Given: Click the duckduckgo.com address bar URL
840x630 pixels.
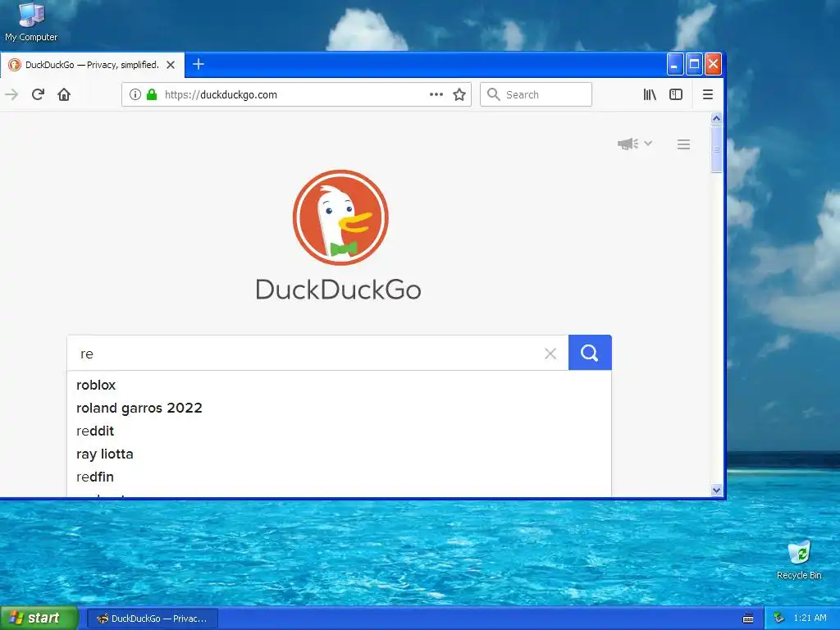Looking at the screenshot, I should [x=221, y=95].
